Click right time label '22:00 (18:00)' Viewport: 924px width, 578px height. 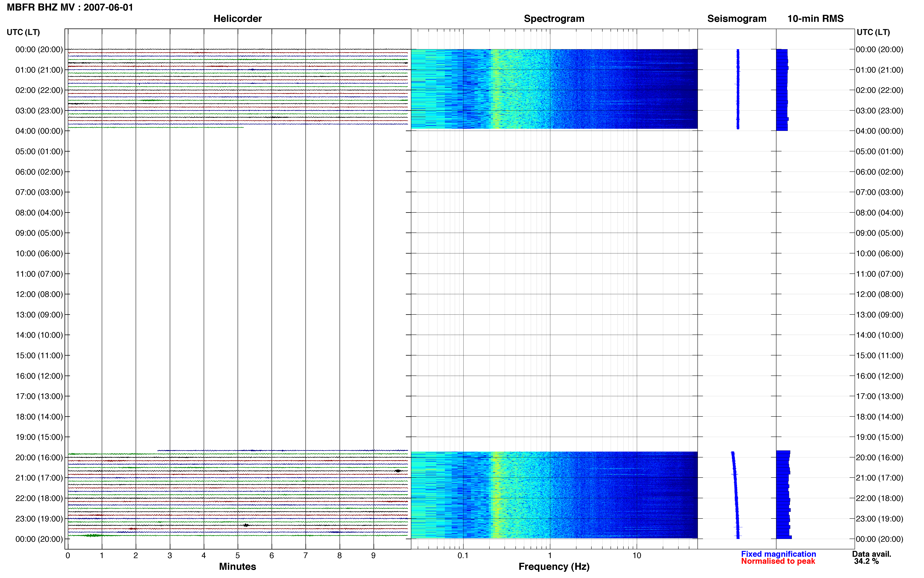[x=879, y=498]
